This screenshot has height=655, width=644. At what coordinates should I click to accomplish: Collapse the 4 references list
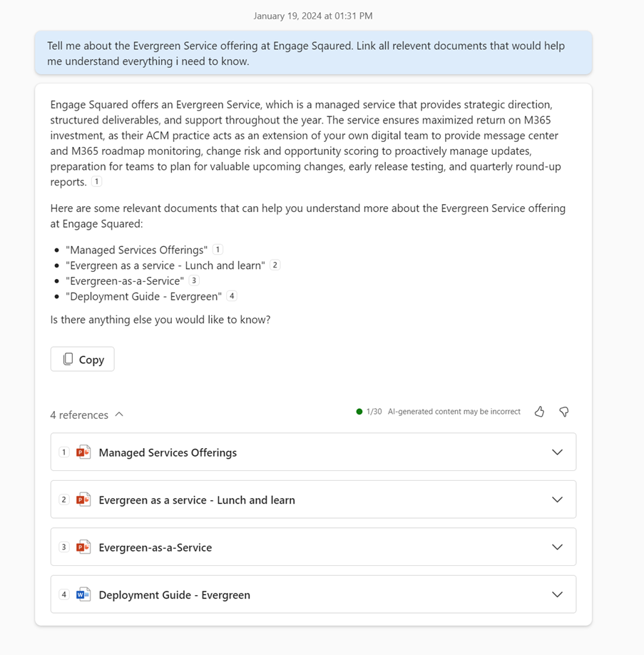pyautogui.click(x=119, y=415)
